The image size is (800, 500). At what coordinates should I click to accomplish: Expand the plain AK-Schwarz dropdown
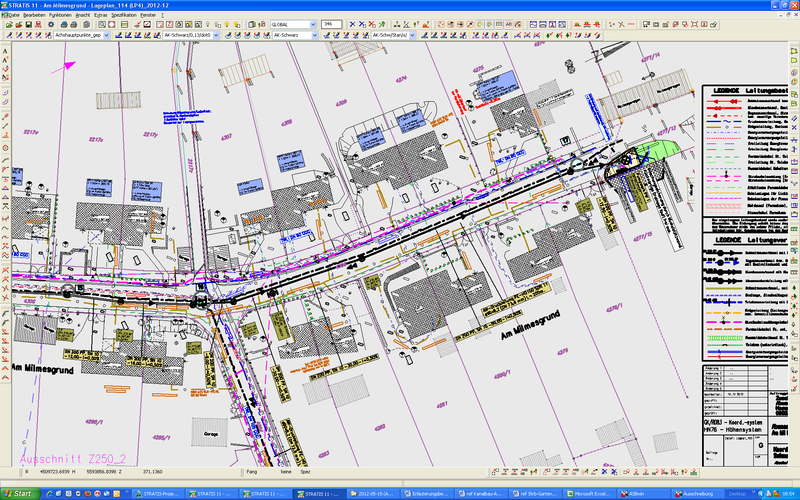click(314, 35)
